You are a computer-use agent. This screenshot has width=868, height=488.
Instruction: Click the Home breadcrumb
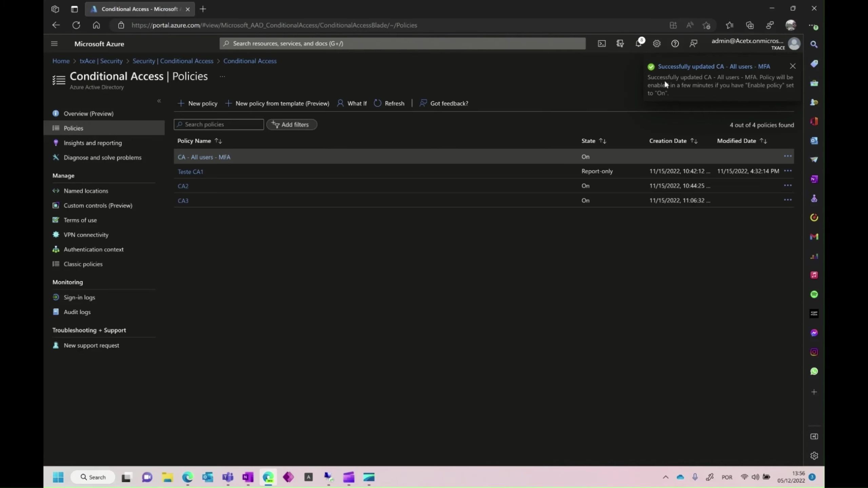(61, 61)
